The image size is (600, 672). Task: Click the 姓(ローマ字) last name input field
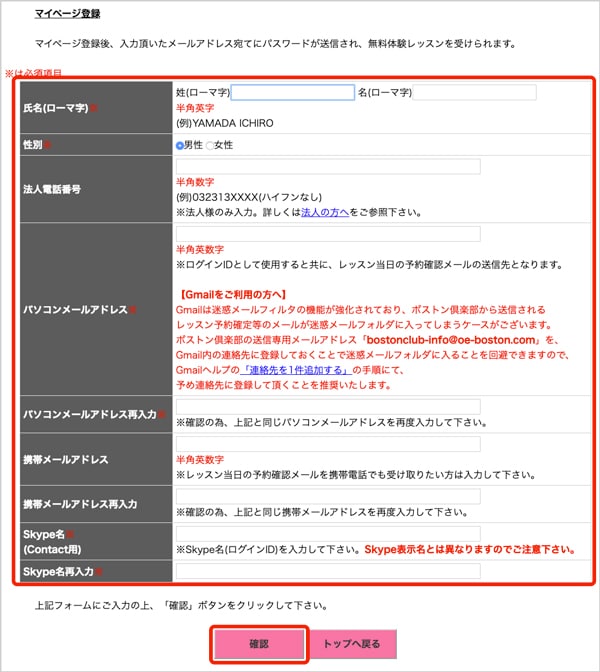[292, 93]
